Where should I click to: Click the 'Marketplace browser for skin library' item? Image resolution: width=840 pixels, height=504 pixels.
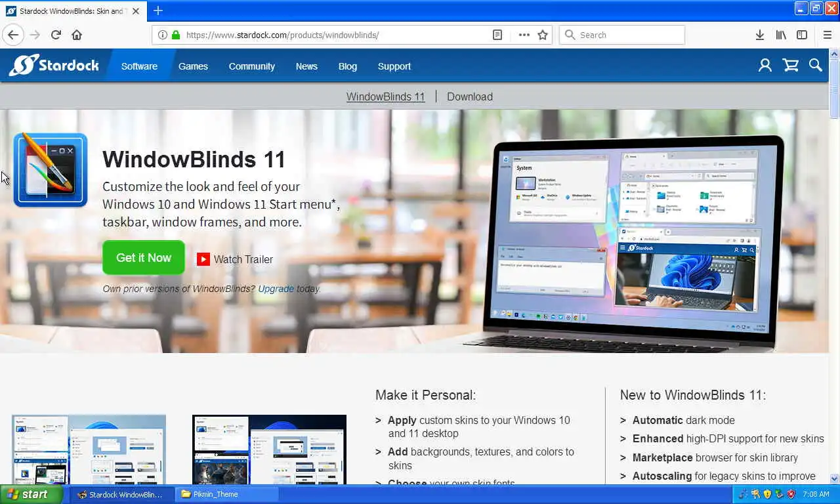click(x=715, y=457)
